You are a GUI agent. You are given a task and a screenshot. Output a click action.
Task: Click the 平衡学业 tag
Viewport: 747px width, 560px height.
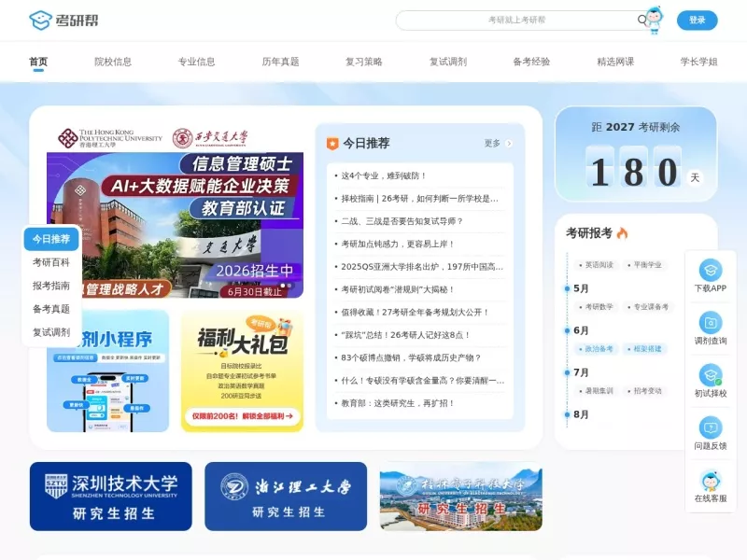[x=644, y=265]
